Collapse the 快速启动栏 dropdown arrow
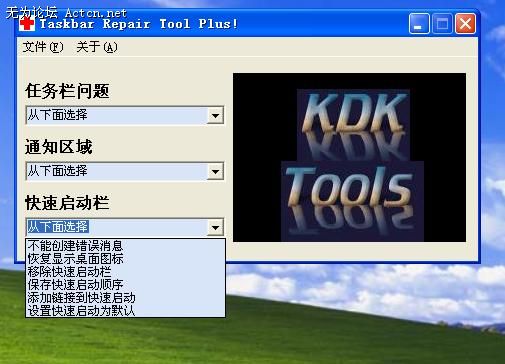505x364 pixels. click(x=215, y=227)
